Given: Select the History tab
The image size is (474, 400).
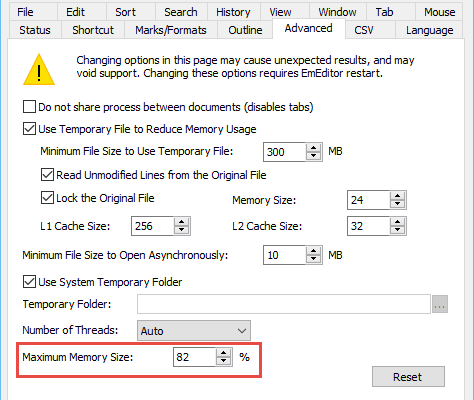Looking at the screenshot, I should pyautogui.click(x=233, y=12).
